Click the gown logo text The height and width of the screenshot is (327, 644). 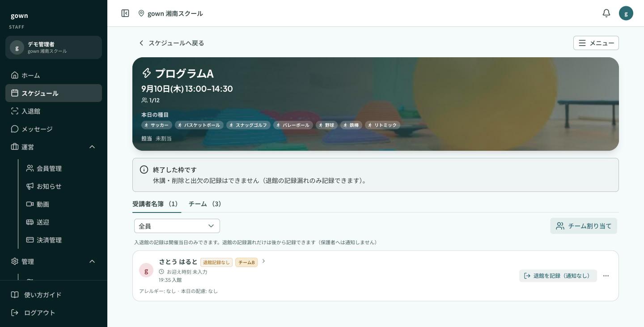coord(19,16)
